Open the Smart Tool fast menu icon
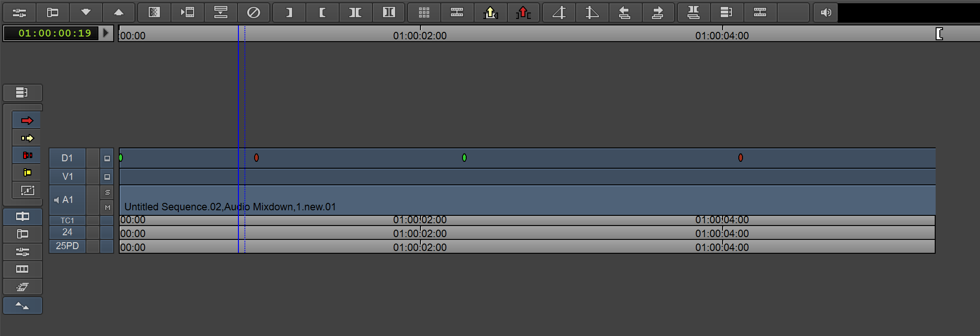Viewport: 980px width, 336px height. [22, 93]
